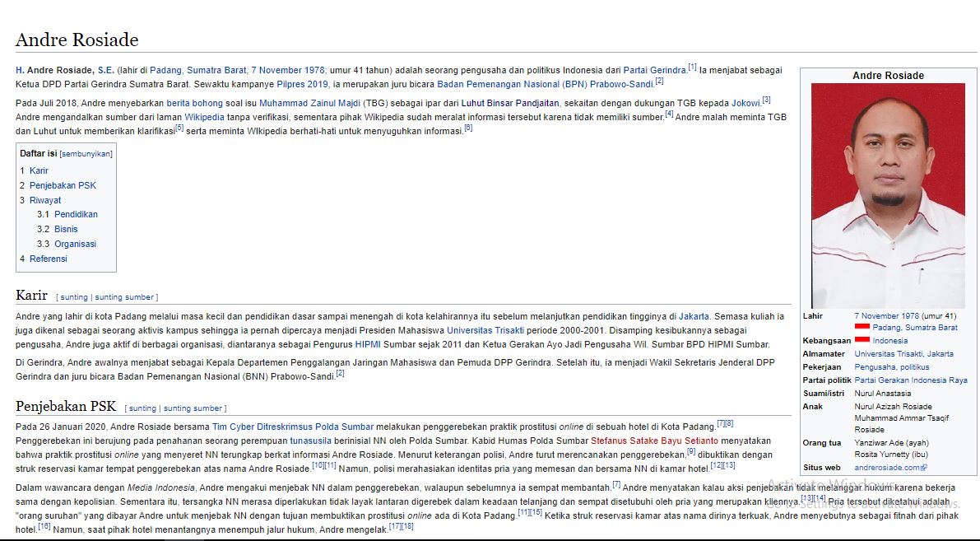The height and width of the screenshot is (541, 980).
Task: Click the Penjebakan PSK section heading
Action: pyautogui.click(x=66, y=407)
